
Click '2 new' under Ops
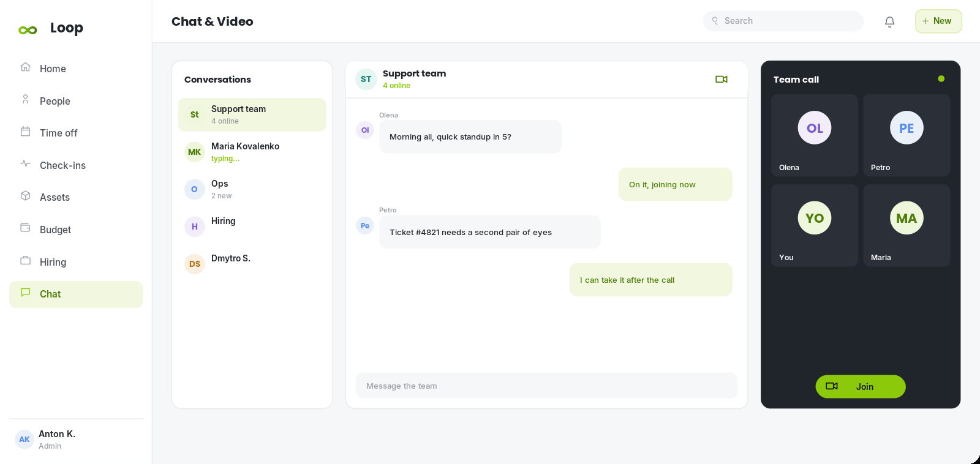pos(222,196)
